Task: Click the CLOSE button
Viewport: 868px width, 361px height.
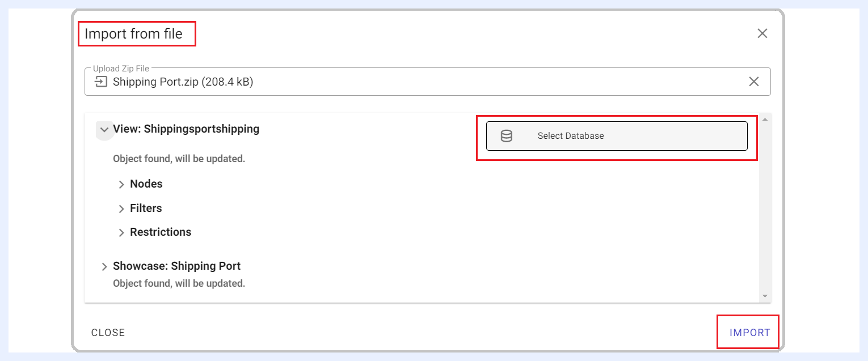Action: [108, 333]
